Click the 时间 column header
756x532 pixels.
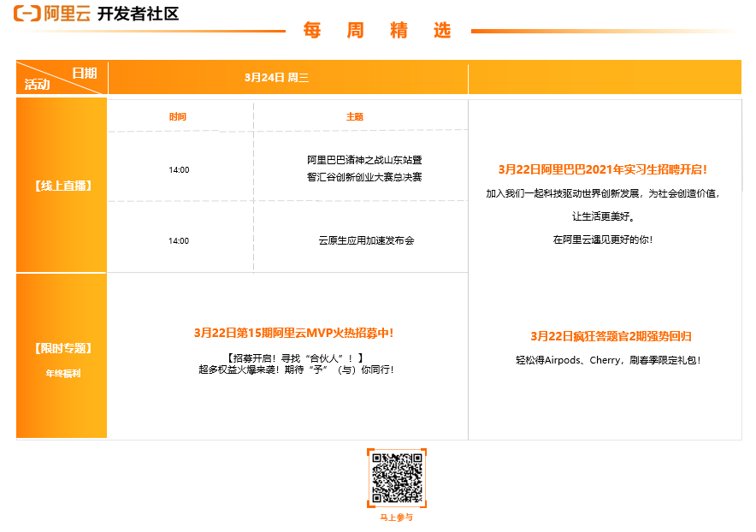tap(177, 116)
